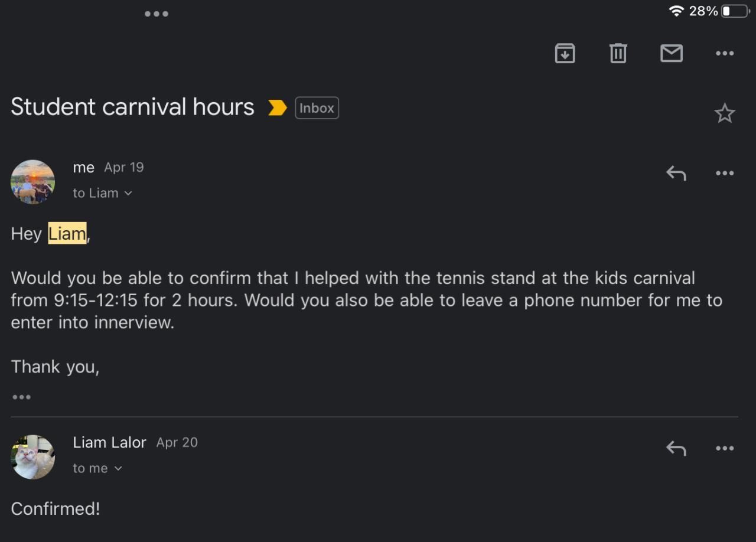Open top toolbar more options menu
756x542 pixels.
(725, 53)
